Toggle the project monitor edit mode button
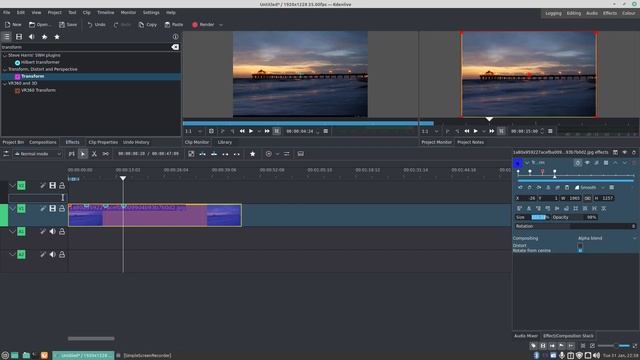 click(501, 131)
